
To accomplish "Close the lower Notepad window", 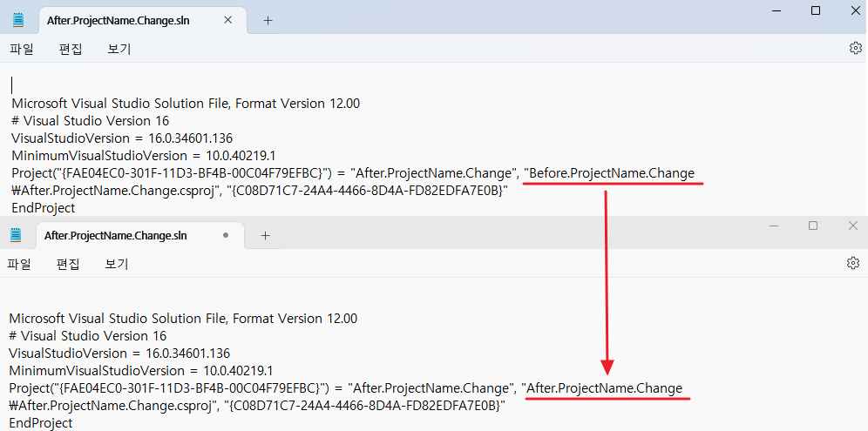I will 853,226.
